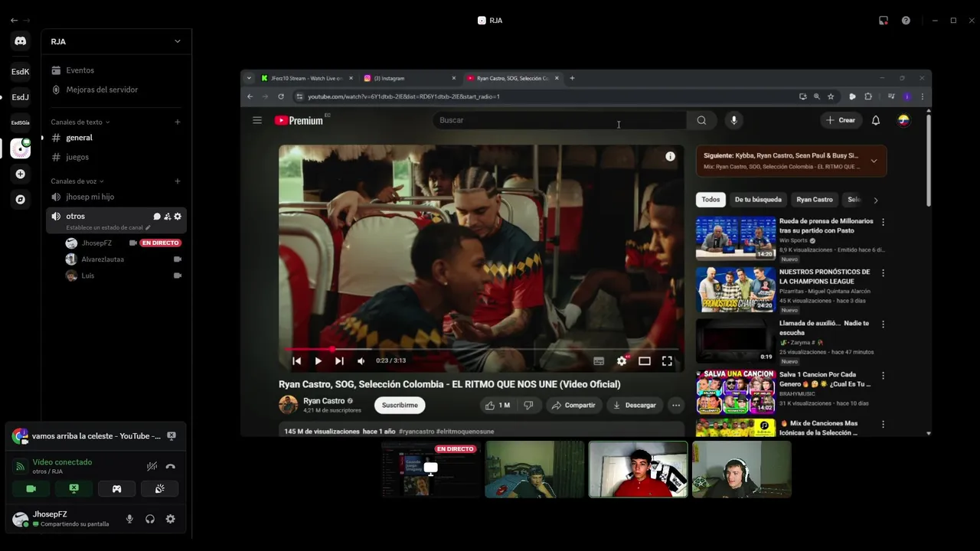980x551 pixels.
Task: Click the YouTube Premium logo
Action: 299,120
